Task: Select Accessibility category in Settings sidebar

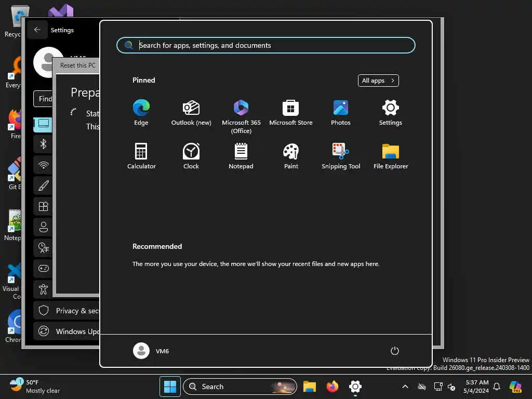Action: pos(43,289)
